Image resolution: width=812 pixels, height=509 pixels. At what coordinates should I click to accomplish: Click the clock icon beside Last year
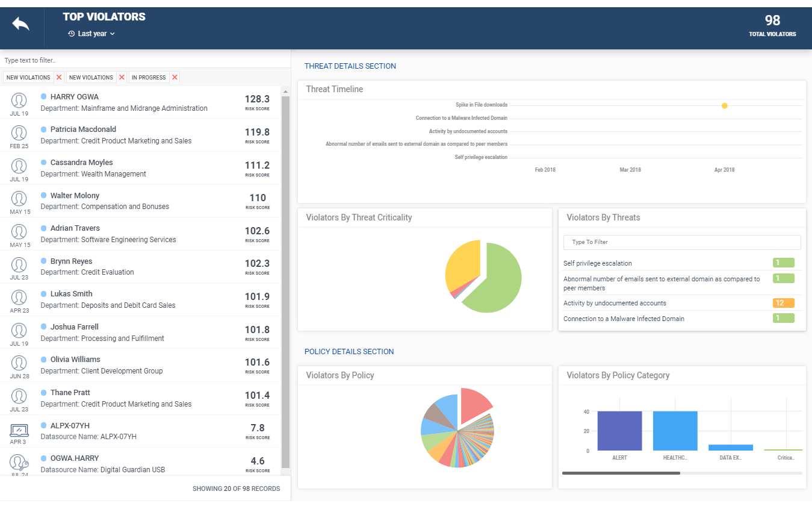[x=71, y=34]
